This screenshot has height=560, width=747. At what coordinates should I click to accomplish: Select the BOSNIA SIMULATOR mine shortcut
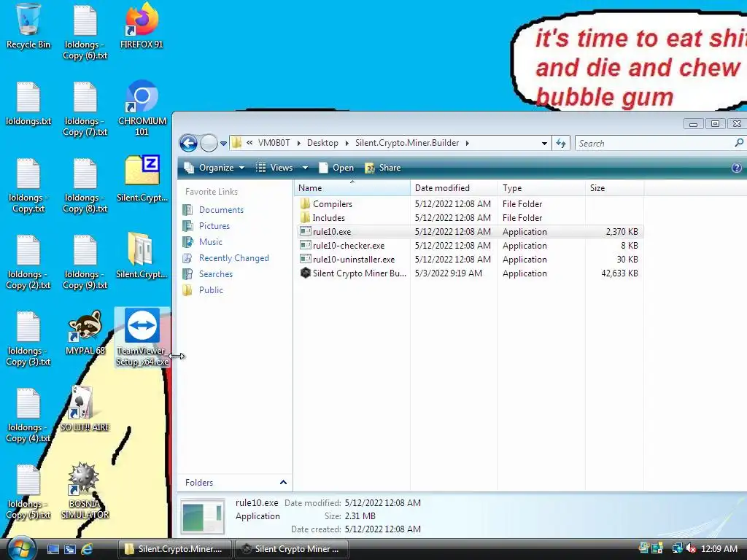click(85, 491)
